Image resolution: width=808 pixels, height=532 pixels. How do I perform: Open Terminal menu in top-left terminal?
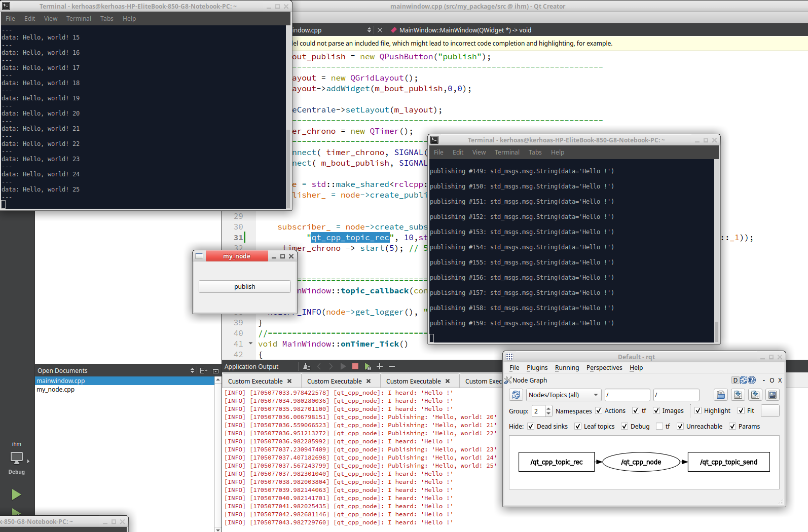[79, 18]
